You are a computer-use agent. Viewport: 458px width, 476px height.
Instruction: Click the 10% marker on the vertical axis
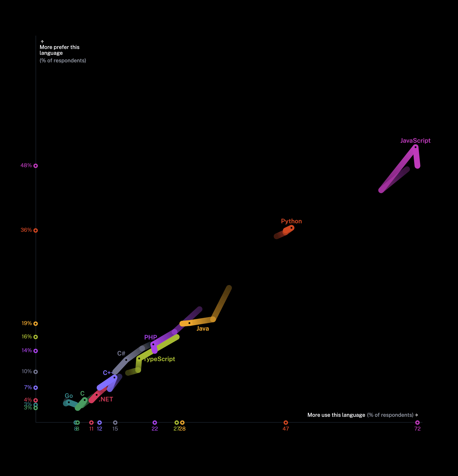[x=36, y=372]
